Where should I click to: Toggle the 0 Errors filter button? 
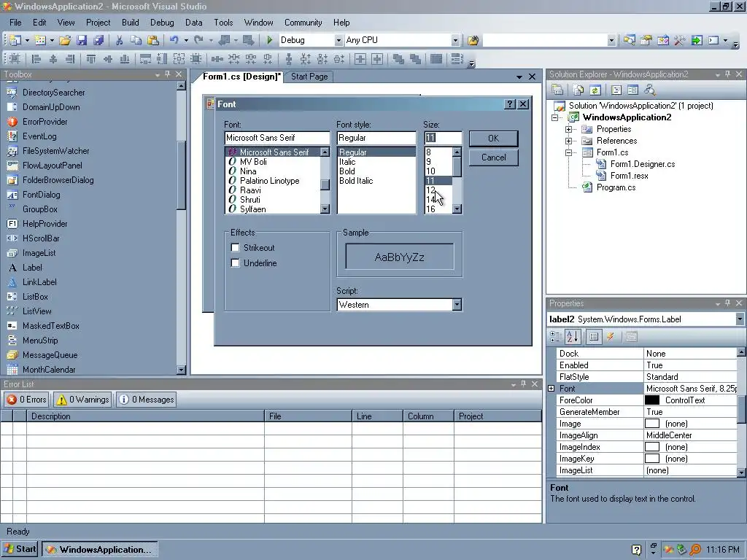point(27,400)
